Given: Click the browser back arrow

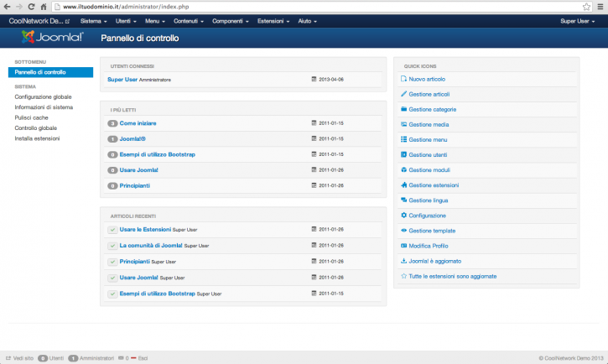Looking at the screenshot, I should (7, 7).
